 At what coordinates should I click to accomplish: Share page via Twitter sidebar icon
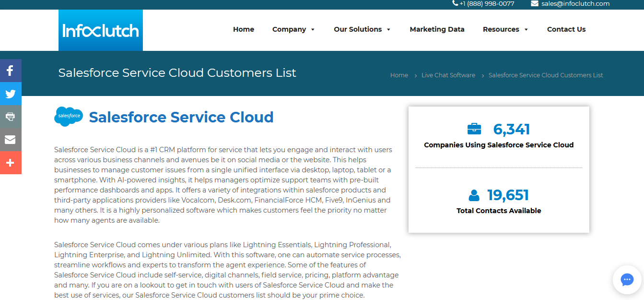(11, 94)
